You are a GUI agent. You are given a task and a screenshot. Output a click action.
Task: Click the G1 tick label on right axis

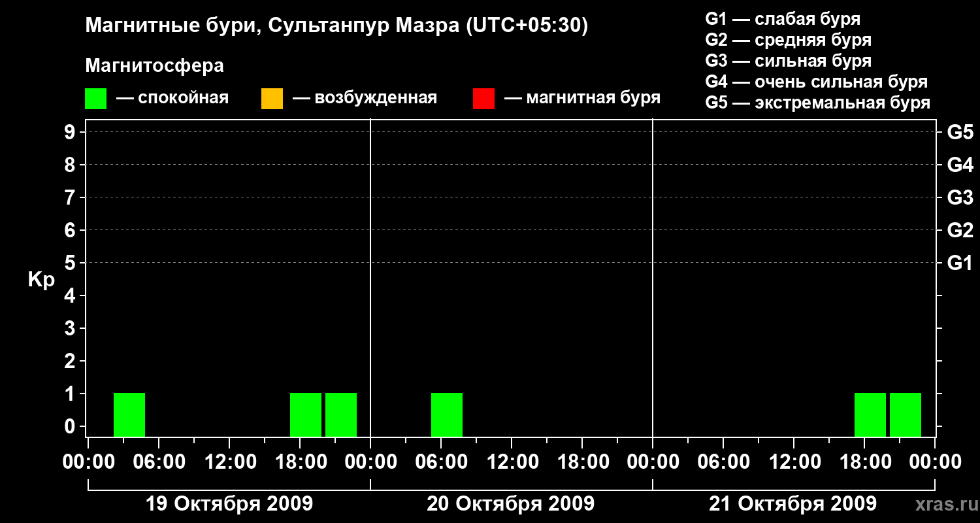pyautogui.click(x=960, y=263)
